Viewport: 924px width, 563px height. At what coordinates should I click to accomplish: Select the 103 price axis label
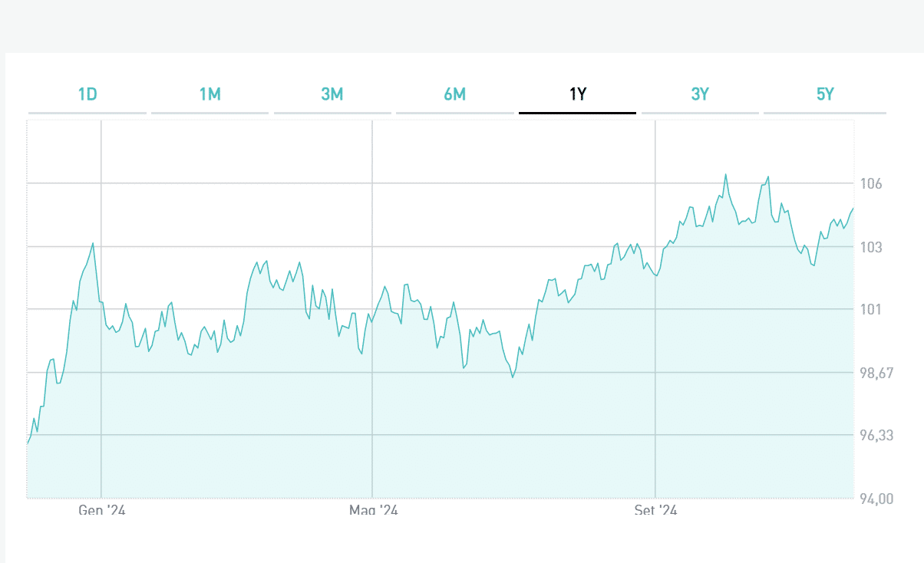(x=871, y=247)
